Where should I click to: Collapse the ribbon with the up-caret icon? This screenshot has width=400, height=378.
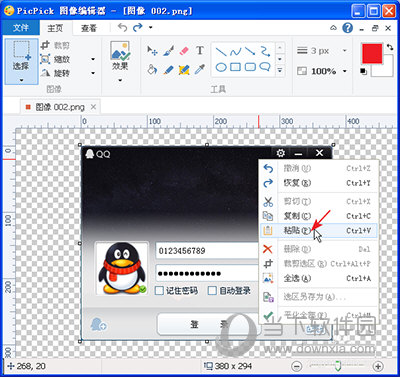[333, 28]
